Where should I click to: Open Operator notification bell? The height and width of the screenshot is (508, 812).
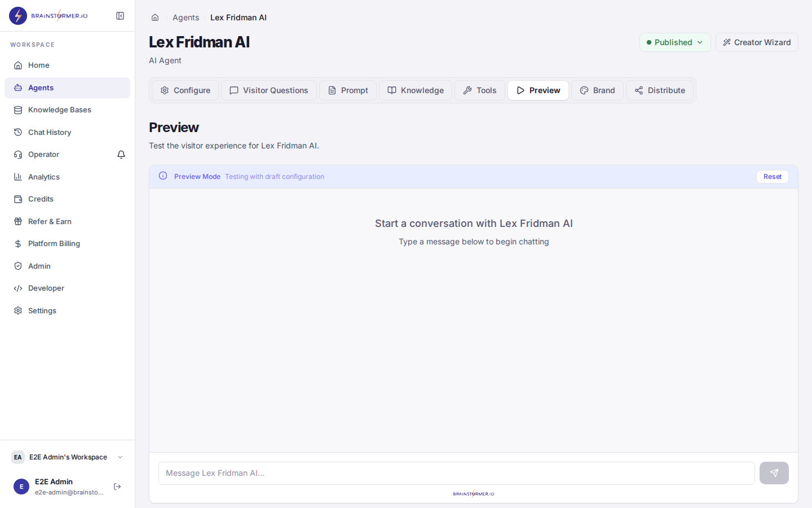121,155
